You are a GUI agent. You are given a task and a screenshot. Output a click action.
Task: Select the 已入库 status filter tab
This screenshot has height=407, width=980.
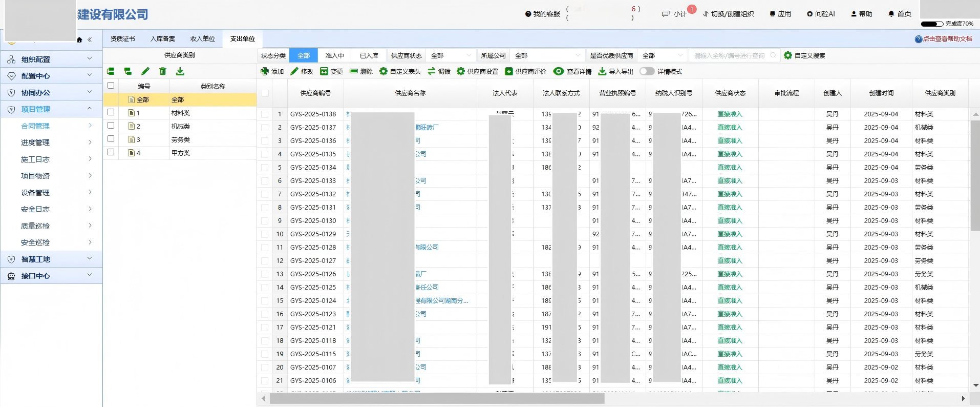click(x=369, y=55)
